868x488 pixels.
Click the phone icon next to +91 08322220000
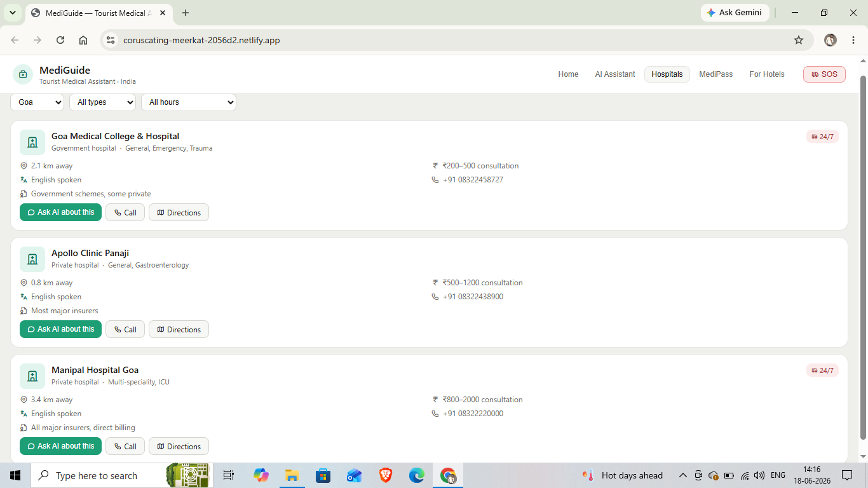(x=435, y=414)
